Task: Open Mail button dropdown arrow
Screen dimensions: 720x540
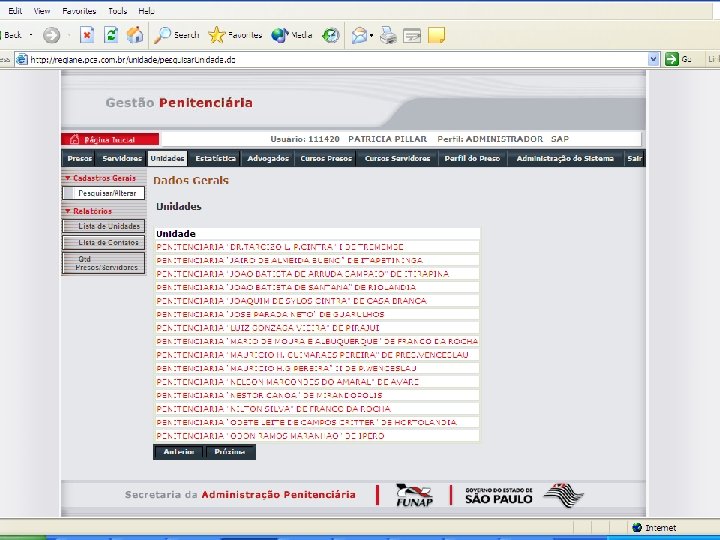Action: point(371,35)
